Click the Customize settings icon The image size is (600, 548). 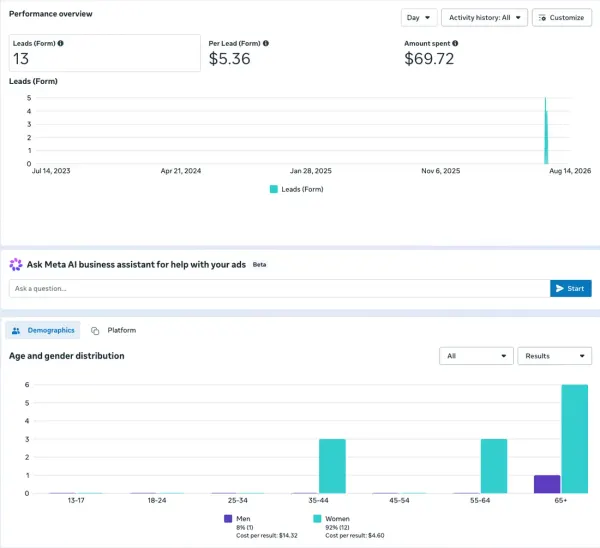(x=542, y=18)
